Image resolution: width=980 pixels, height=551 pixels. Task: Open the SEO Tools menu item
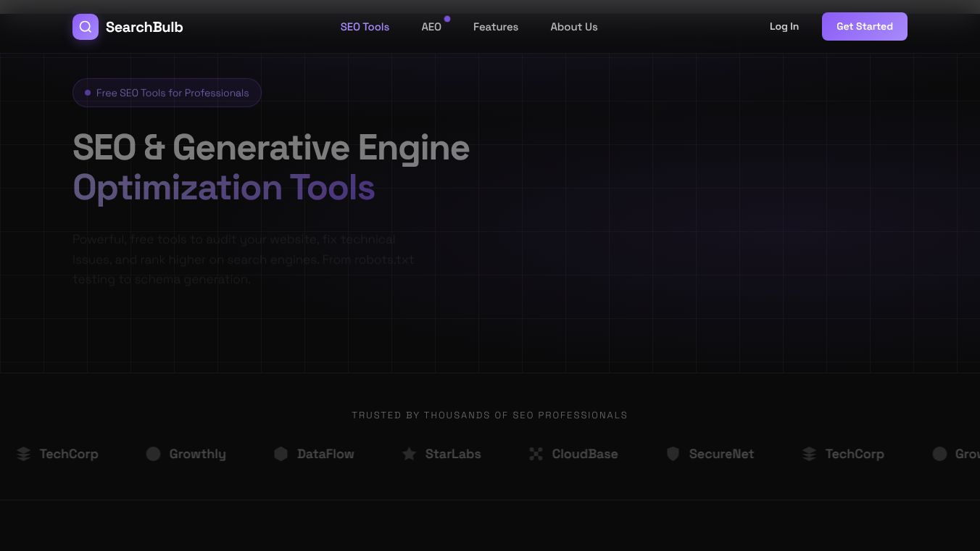365,27
